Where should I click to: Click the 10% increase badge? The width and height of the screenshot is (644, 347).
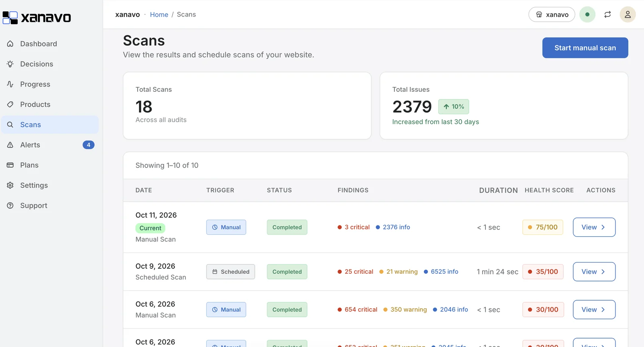click(x=454, y=107)
